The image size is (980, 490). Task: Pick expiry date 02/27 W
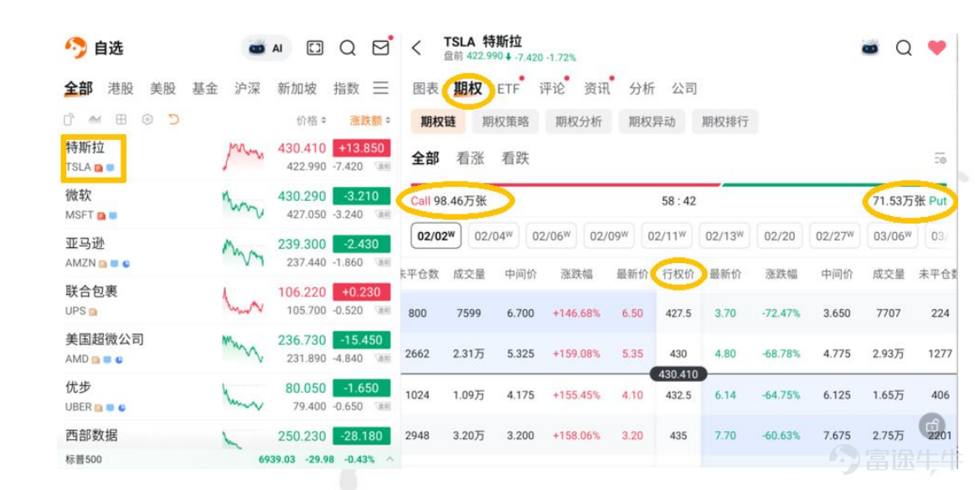tap(834, 236)
